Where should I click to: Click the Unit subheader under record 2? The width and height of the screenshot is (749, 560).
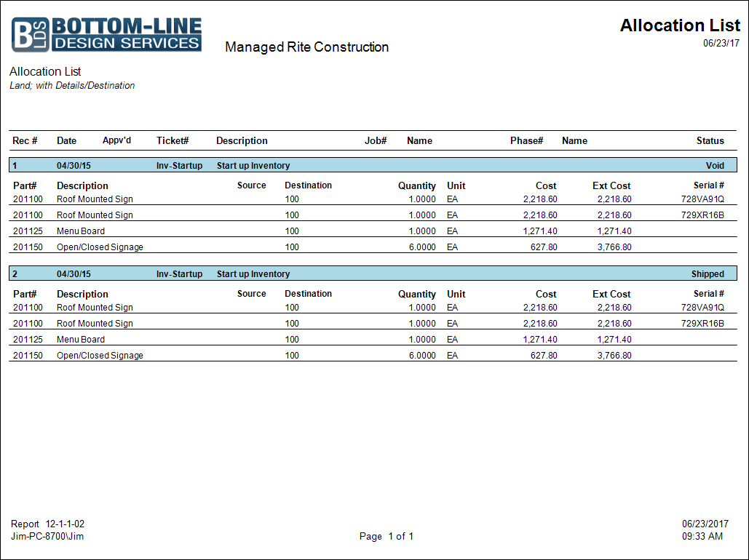[x=456, y=294]
